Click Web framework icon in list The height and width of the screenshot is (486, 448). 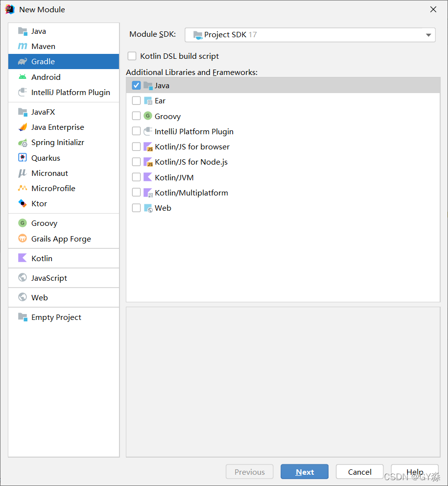(148, 208)
